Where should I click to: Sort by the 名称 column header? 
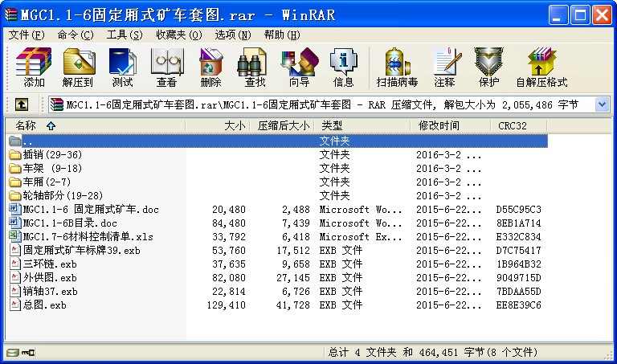[95, 126]
